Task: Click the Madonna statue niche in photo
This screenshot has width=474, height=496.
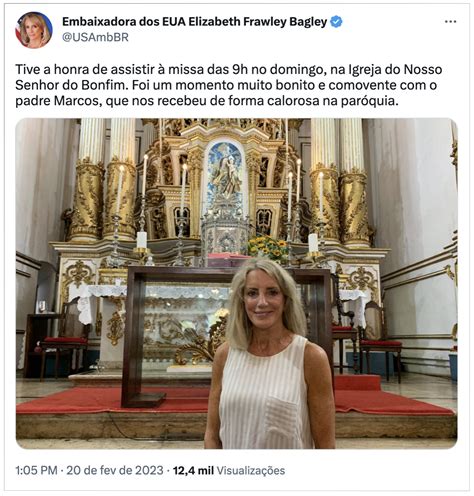Action: click(224, 170)
